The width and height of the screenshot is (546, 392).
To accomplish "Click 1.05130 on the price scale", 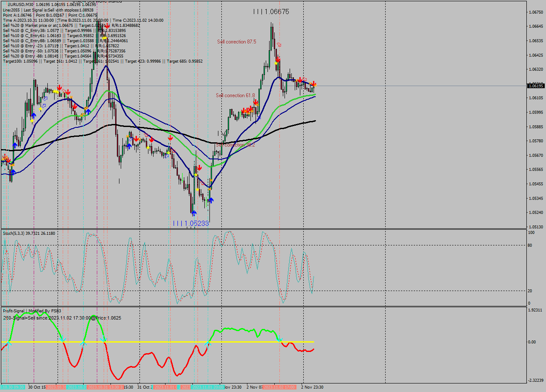I will tap(535, 227).
